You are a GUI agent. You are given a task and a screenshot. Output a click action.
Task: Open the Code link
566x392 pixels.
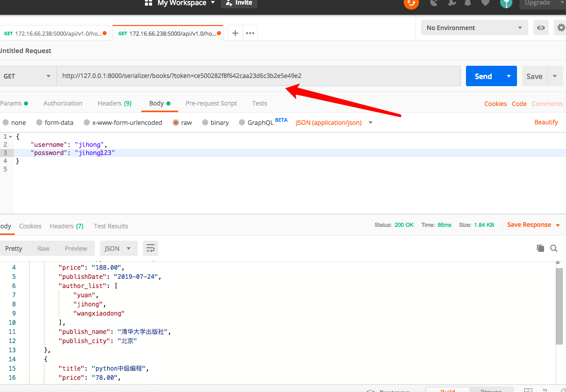(x=519, y=103)
